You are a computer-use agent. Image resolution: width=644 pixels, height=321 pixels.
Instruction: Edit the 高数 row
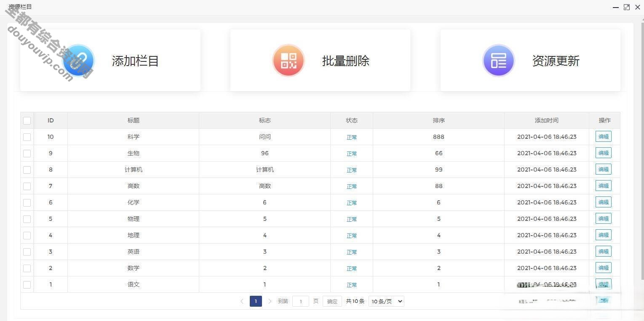[x=603, y=186]
